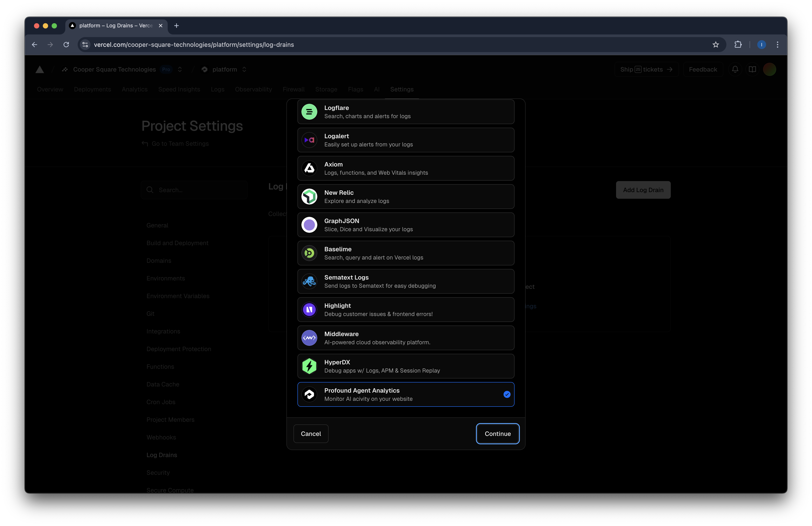This screenshot has height=526, width=812.
Task: Click the Sematext octopus icon
Action: coord(309,281)
